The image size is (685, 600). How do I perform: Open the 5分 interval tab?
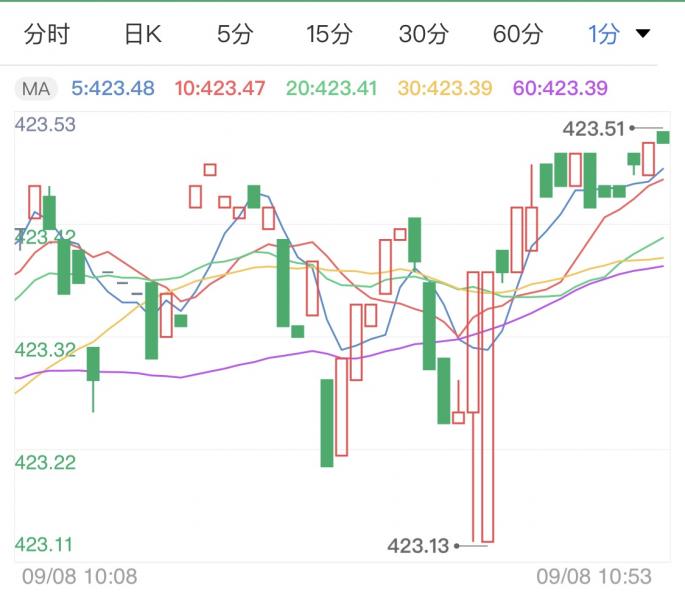tap(235, 35)
